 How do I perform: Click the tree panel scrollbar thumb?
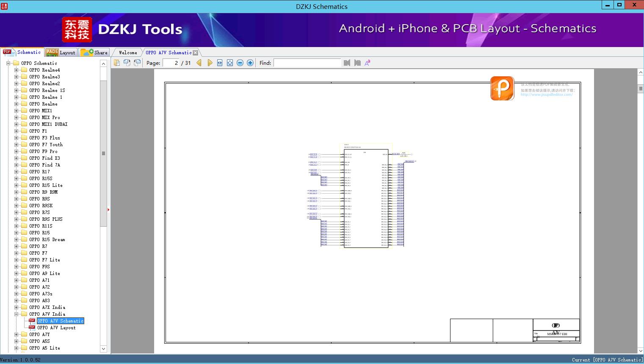click(x=103, y=153)
